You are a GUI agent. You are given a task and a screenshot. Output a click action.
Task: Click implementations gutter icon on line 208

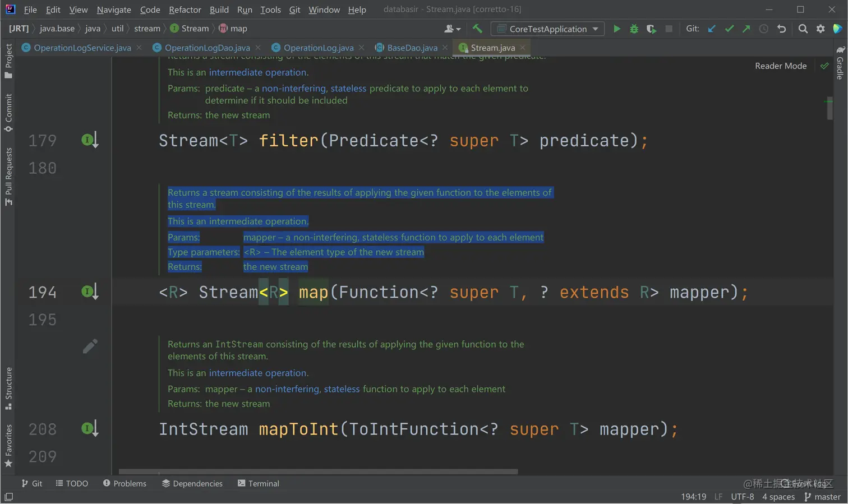click(90, 429)
